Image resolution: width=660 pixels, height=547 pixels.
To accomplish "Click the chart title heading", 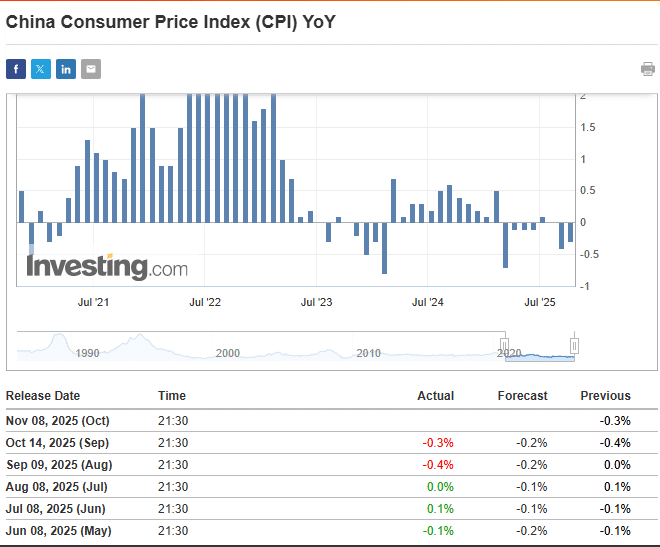I will [171, 21].
